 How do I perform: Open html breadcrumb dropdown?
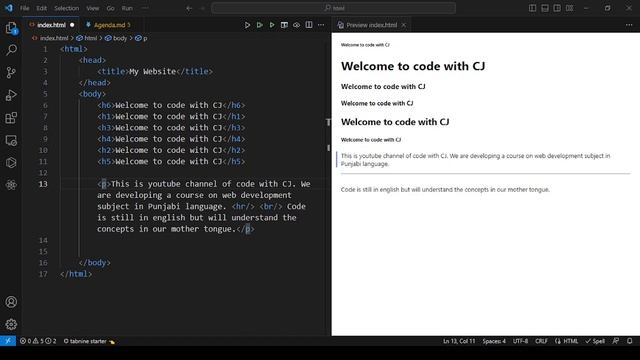coord(87,38)
